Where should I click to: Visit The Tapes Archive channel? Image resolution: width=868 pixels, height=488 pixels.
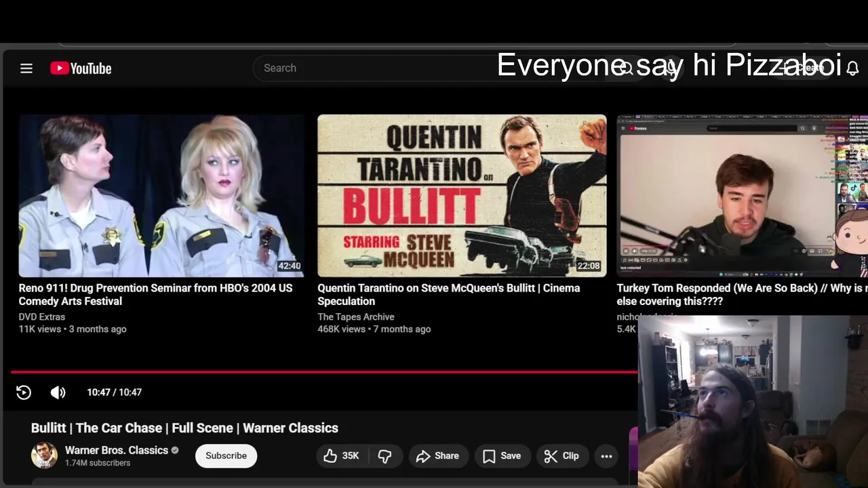[356, 317]
